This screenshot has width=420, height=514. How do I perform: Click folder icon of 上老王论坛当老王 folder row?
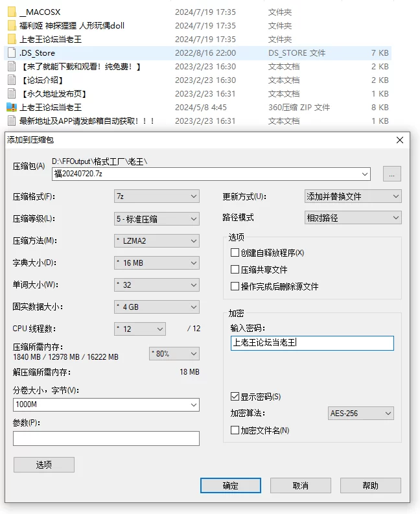[x=12, y=40]
